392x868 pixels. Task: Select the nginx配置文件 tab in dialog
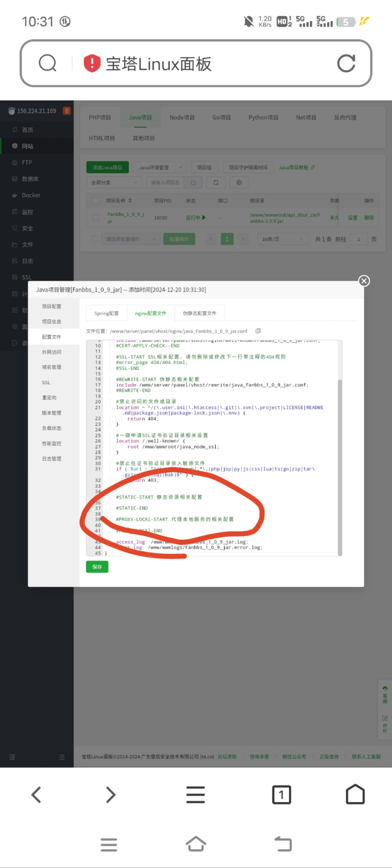(x=151, y=313)
